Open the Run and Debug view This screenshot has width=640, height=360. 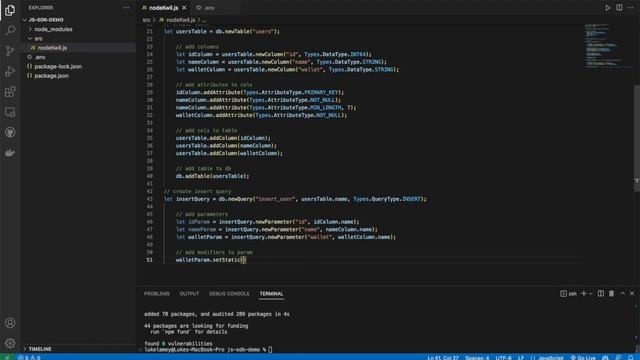click(x=10, y=71)
